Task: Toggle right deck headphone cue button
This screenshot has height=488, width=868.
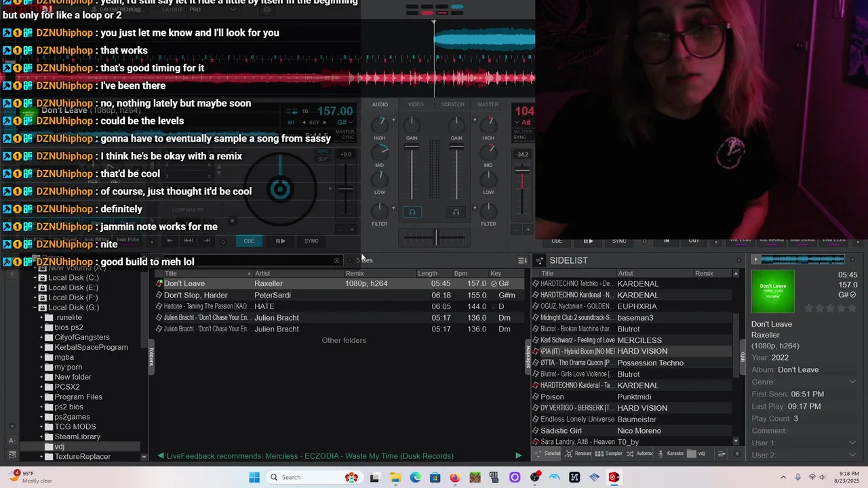Action: pos(456,212)
